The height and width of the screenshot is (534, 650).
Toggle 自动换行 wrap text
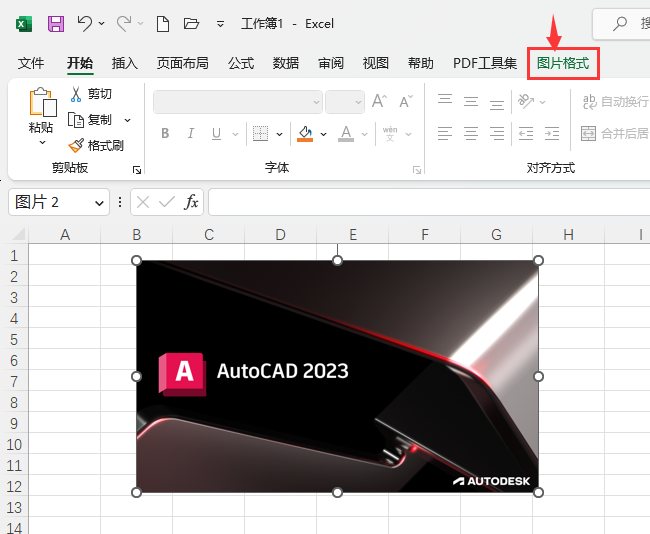click(615, 102)
